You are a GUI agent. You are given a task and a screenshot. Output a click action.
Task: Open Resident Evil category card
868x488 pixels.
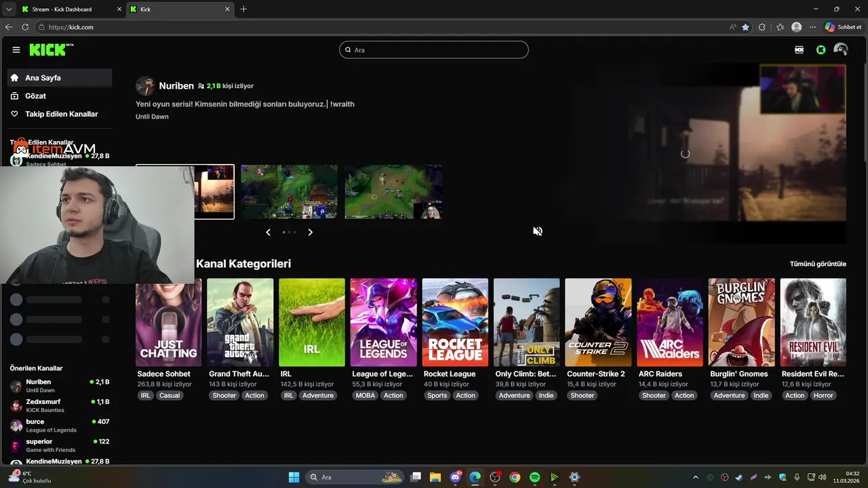coord(813,323)
